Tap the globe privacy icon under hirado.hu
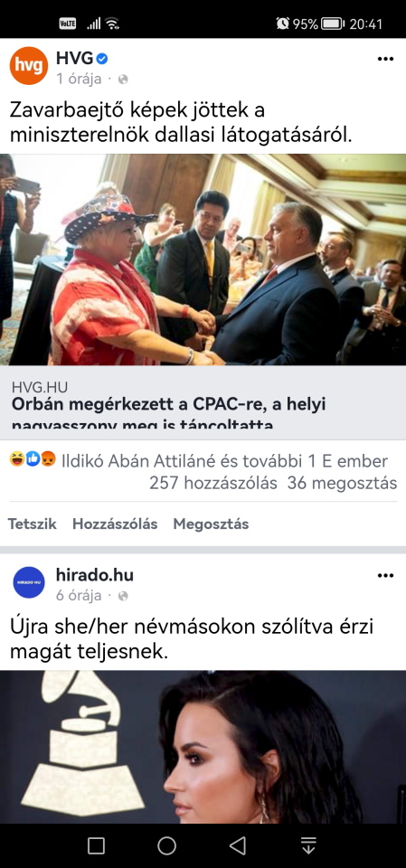 tap(123, 596)
